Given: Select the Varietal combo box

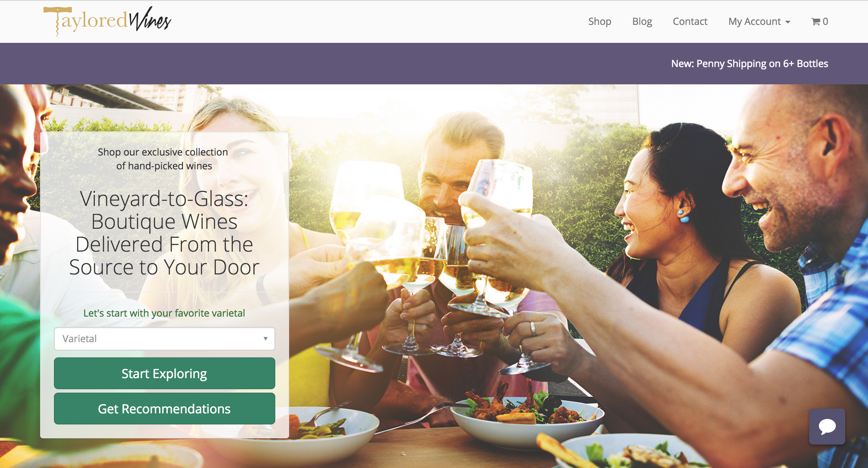Looking at the screenshot, I should (x=165, y=339).
